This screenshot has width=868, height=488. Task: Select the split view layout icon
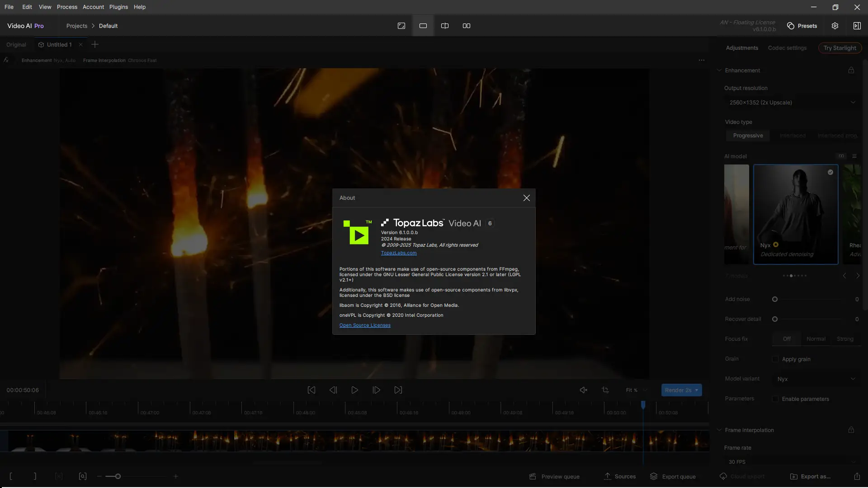pos(444,26)
